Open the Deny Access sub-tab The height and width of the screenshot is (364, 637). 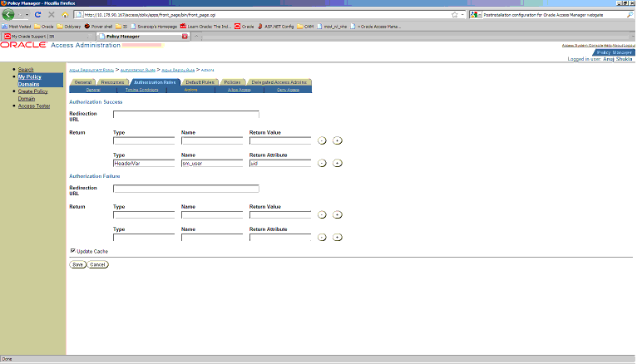pyautogui.click(x=288, y=90)
